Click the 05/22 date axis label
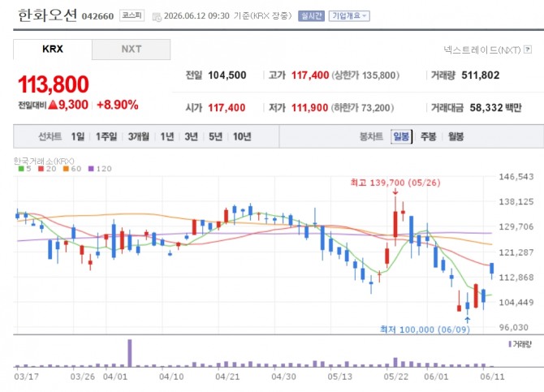Viewport: 544px width, 392px height. tap(396, 377)
